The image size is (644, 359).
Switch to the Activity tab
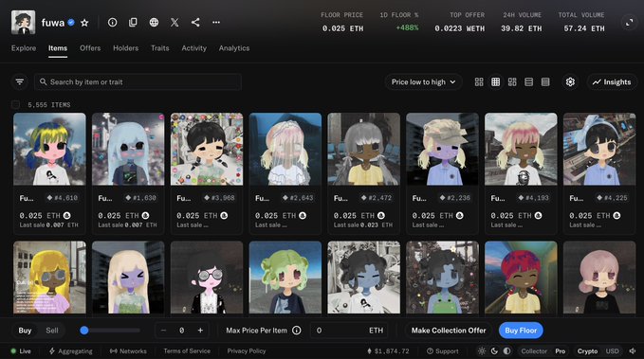(x=193, y=48)
